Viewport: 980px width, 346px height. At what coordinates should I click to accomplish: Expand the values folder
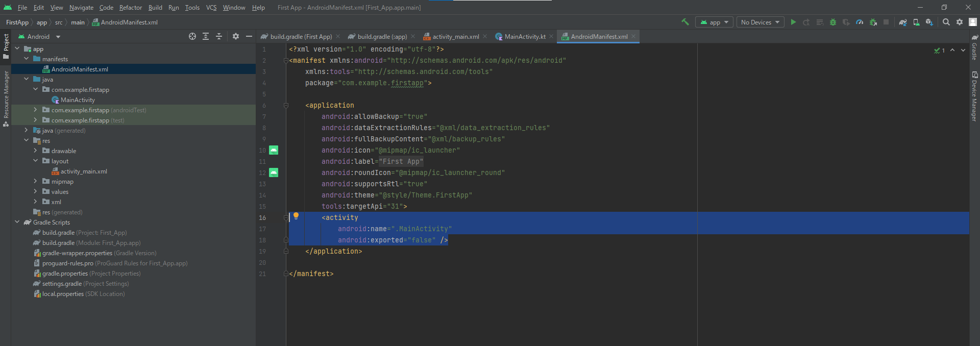coord(36,191)
